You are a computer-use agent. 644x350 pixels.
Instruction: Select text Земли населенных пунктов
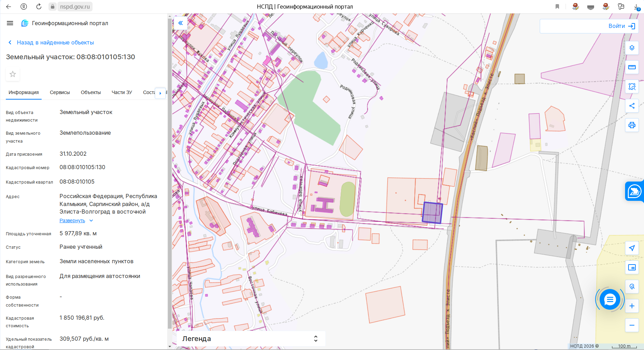(x=96, y=261)
